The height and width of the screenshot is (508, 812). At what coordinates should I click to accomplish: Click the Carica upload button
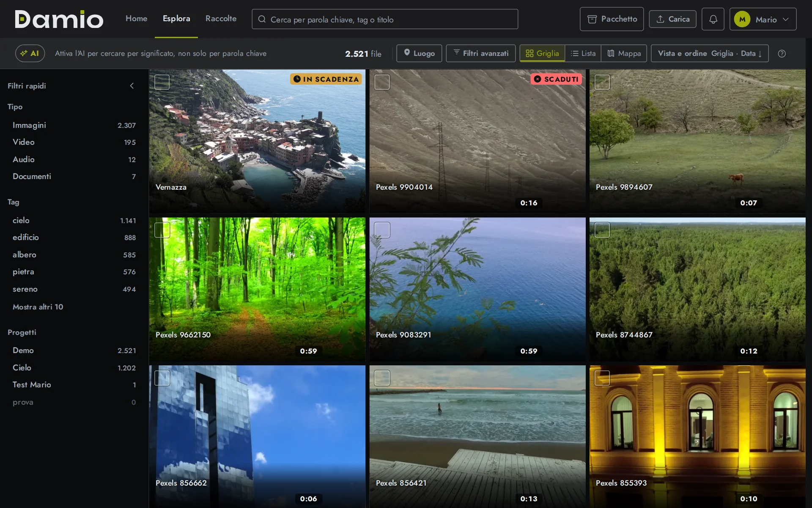pyautogui.click(x=672, y=19)
